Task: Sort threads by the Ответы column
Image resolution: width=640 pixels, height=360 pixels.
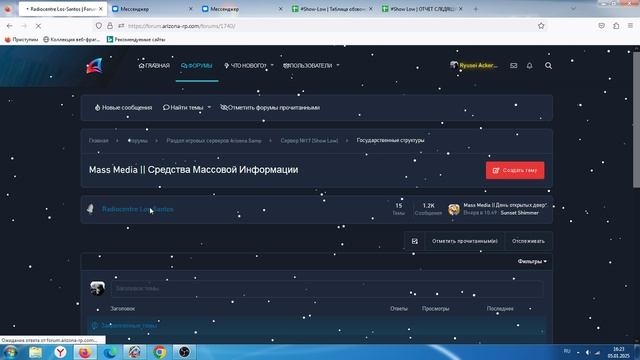Action: point(399,309)
